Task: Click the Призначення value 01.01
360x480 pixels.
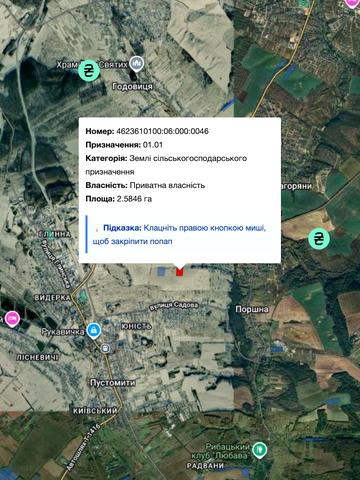Action: click(153, 145)
